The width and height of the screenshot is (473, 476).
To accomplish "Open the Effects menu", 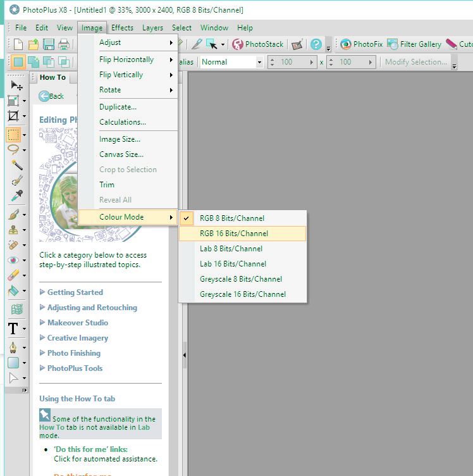I will click(x=122, y=28).
